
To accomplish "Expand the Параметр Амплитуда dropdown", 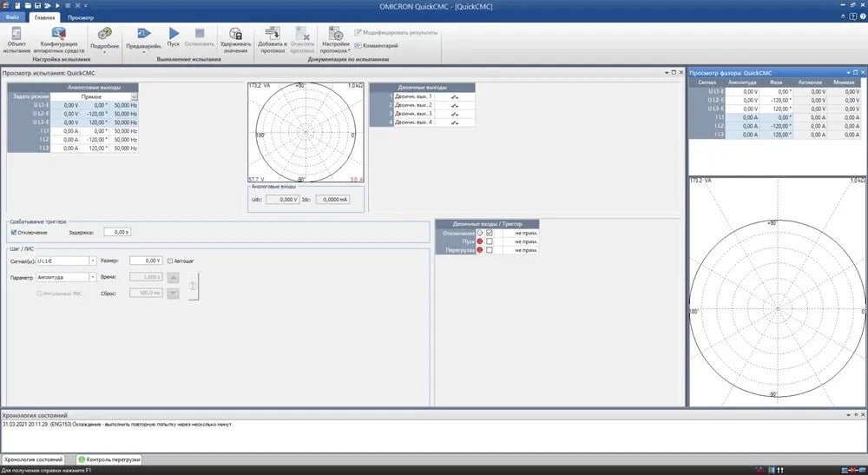I will 92,278.
